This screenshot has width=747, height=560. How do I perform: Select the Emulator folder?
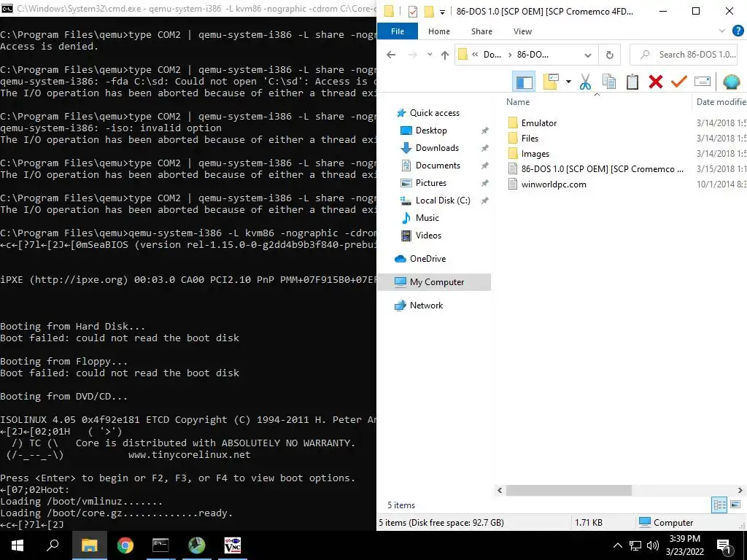point(538,122)
